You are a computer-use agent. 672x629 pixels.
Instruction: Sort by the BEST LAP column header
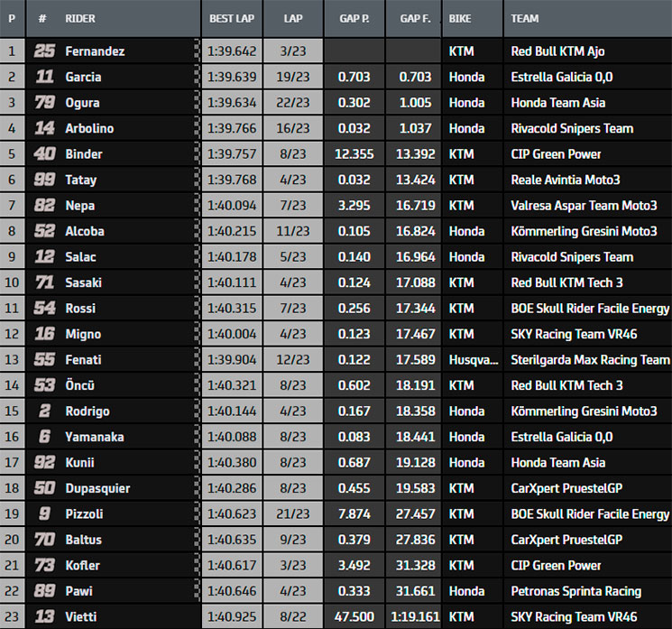click(x=232, y=18)
